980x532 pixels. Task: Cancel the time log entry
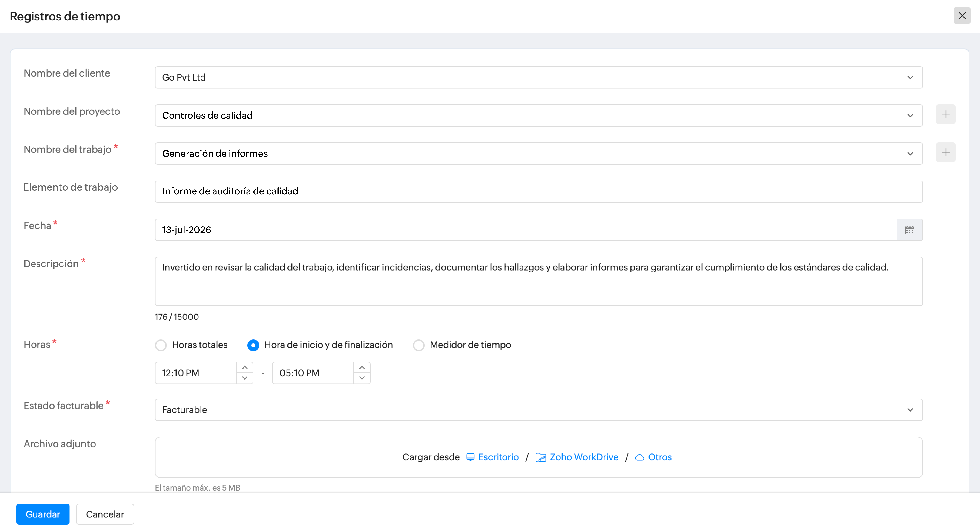coord(105,514)
